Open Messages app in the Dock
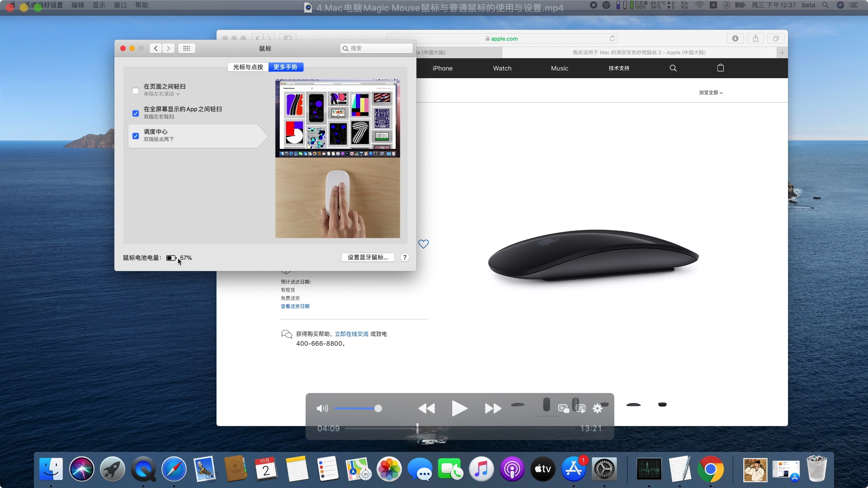Image resolution: width=868 pixels, height=488 pixels. tap(420, 469)
